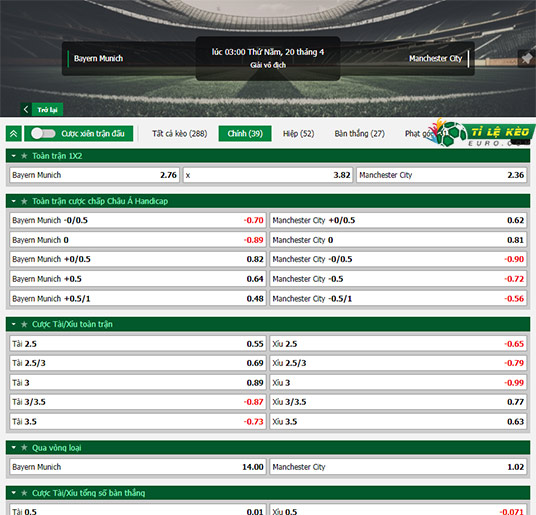The width and height of the screenshot is (536, 515).
Task: Select Bayern Munich 0 handicap odds
Action: click(138, 240)
